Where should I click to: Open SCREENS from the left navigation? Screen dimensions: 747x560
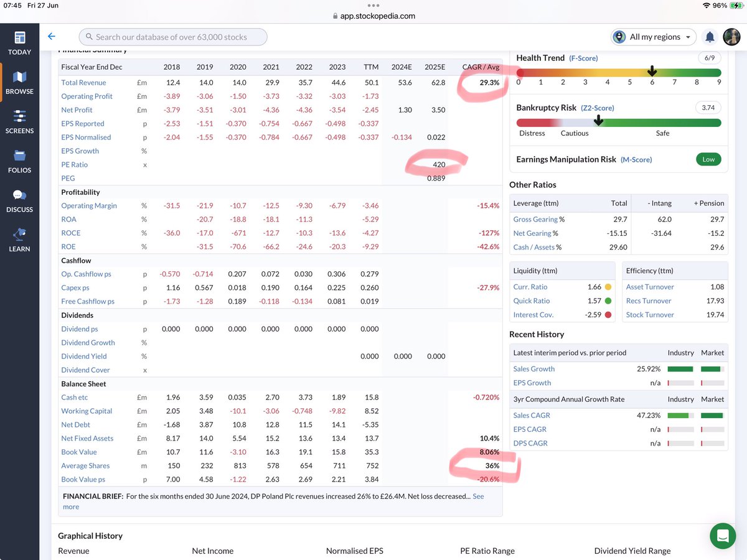(19, 122)
